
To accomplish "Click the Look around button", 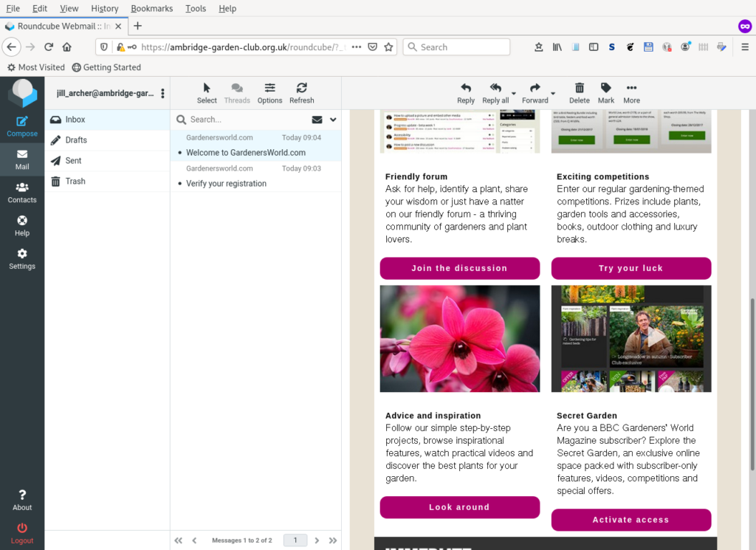I will tap(459, 507).
